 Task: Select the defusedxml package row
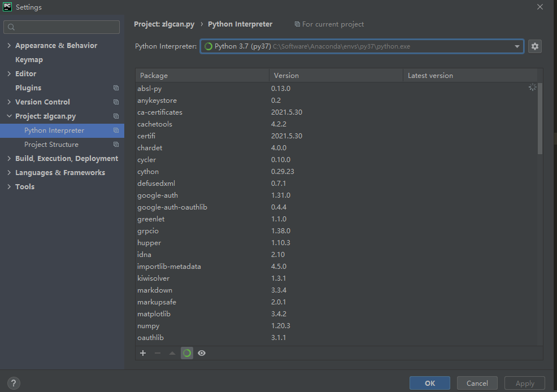[x=336, y=184]
